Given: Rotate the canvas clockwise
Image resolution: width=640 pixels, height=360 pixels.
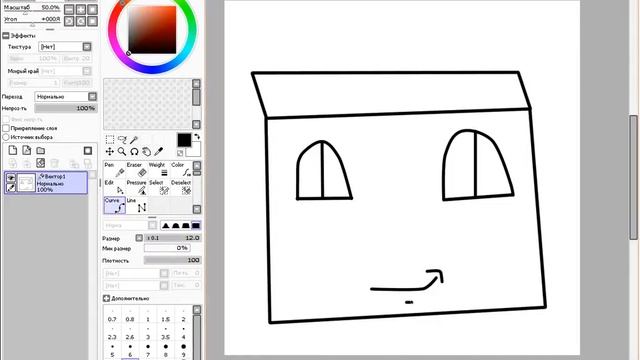Looking at the screenshot, I should (x=81, y=21).
